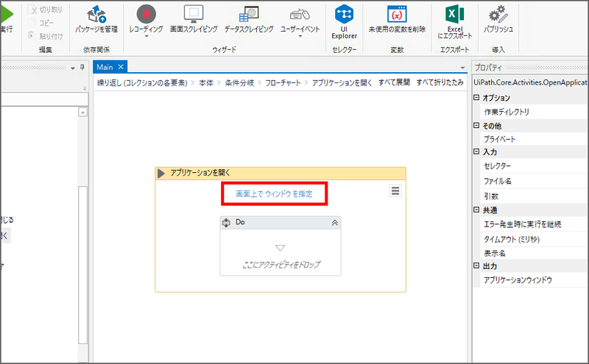Launch Screen Scraping (画面スクレイピング)
The image size is (589, 364).
pyautogui.click(x=194, y=19)
